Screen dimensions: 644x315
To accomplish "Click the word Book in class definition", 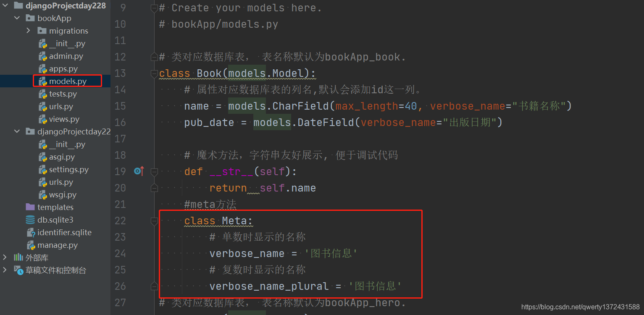I will 209,73.
